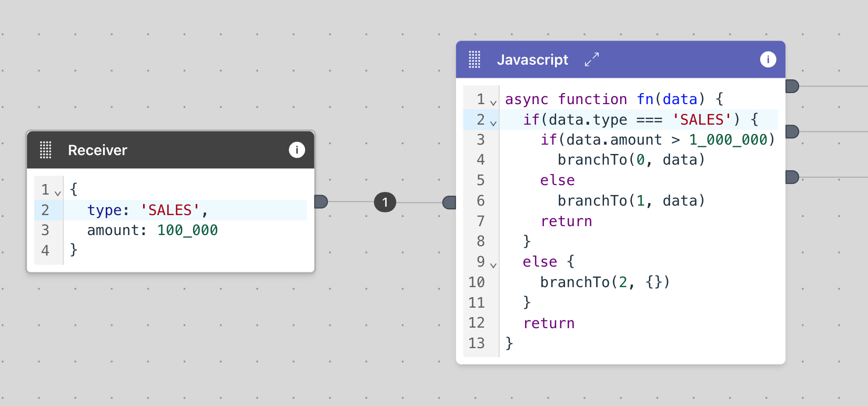868x406 pixels.
Task: Click the Receiver node drag handle icon
Action: click(46, 150)
